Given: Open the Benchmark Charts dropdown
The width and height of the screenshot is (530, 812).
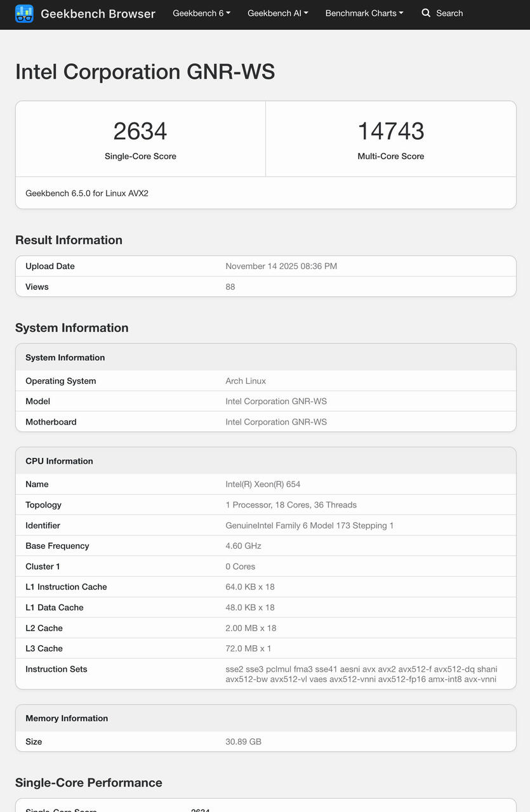Looking at the screenshot, I should point(364,13).
